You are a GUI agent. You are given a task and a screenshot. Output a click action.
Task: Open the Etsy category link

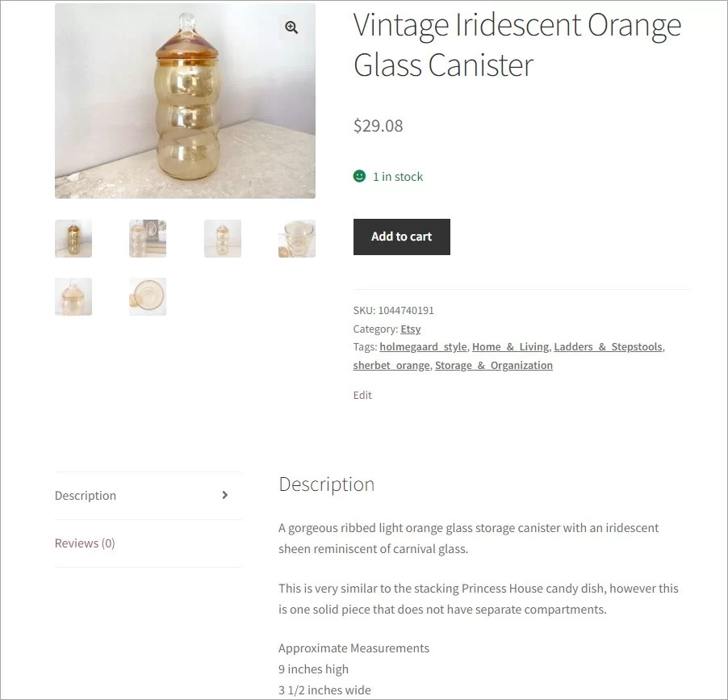coord(410,329)
